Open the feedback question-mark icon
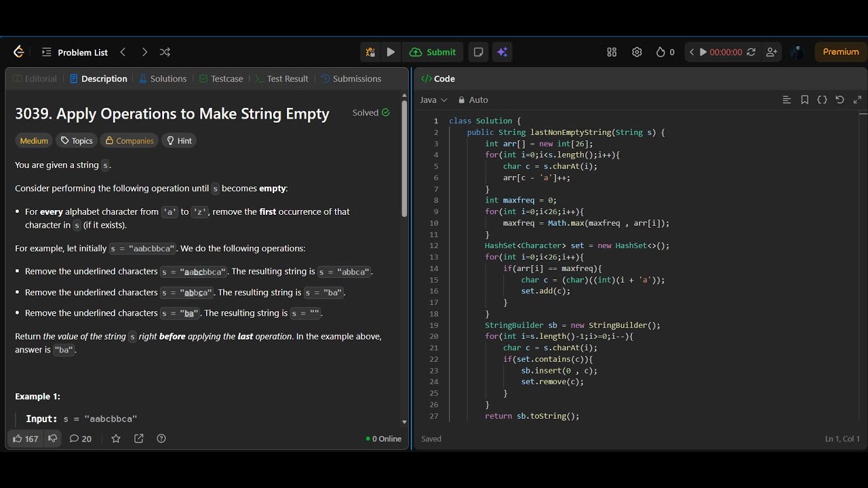 [161, 439]
